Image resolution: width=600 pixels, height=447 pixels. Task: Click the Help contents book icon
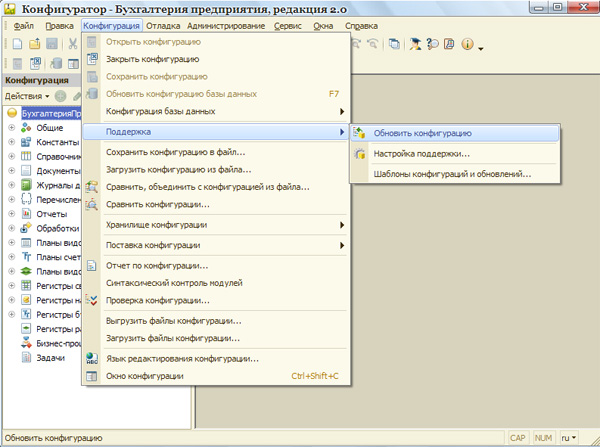pyautogui.click(x=449, y=44)
